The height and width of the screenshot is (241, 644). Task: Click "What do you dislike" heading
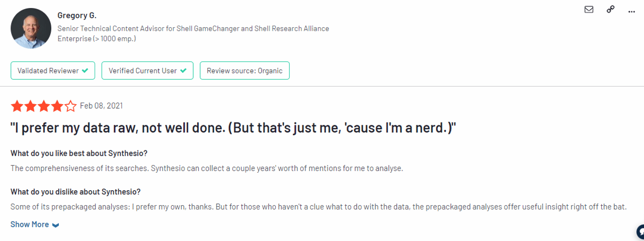tap(75, 192)
